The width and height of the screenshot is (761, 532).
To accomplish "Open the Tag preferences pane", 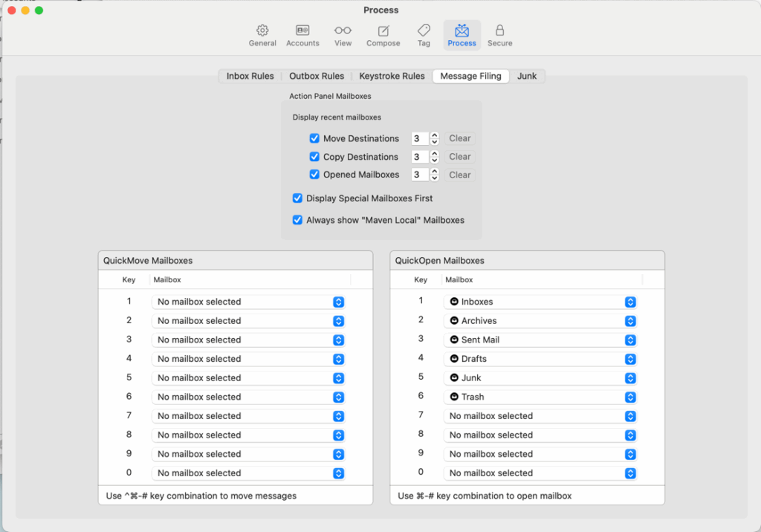I will (424, 36).
